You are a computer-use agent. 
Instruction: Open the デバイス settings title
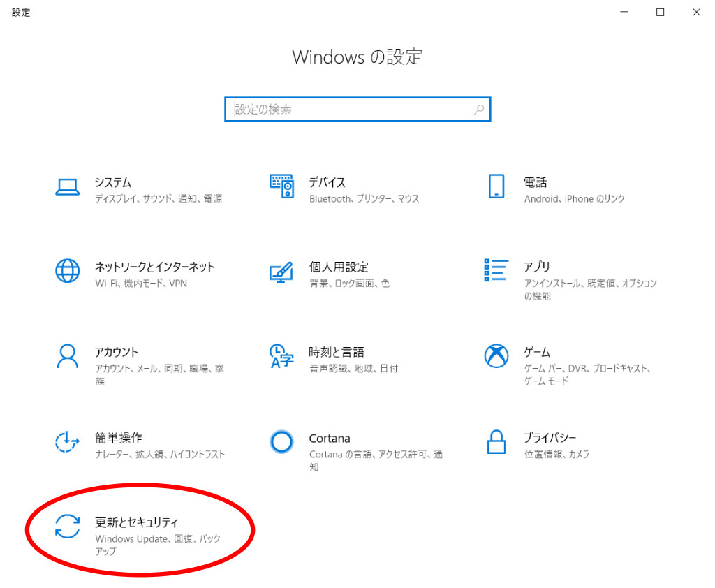tap(327, 182)
